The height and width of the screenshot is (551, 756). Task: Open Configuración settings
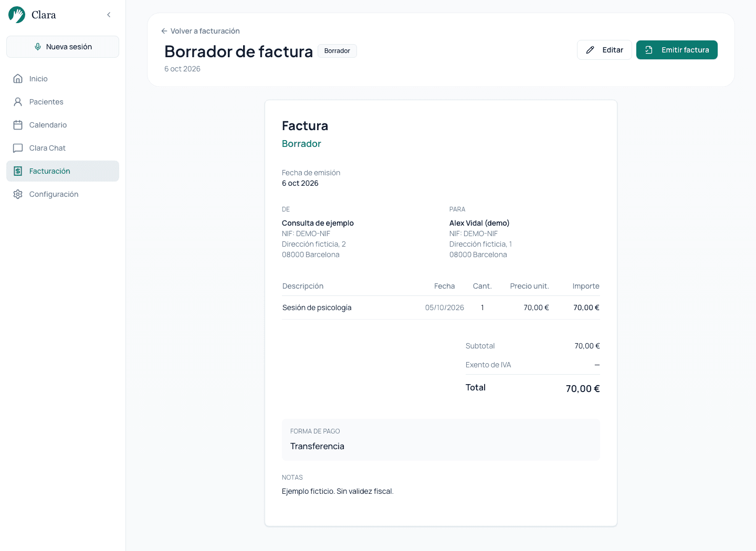[x=62, y=194]
